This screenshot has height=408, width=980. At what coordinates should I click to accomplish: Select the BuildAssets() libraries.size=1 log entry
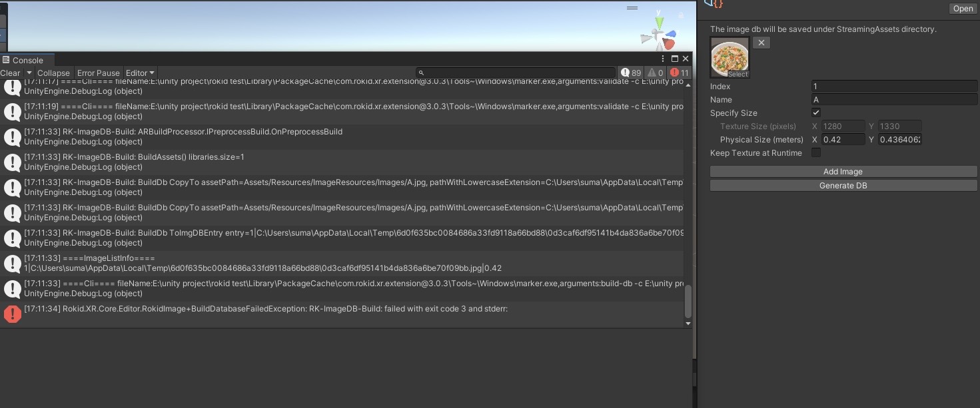(x=342, y=162)
